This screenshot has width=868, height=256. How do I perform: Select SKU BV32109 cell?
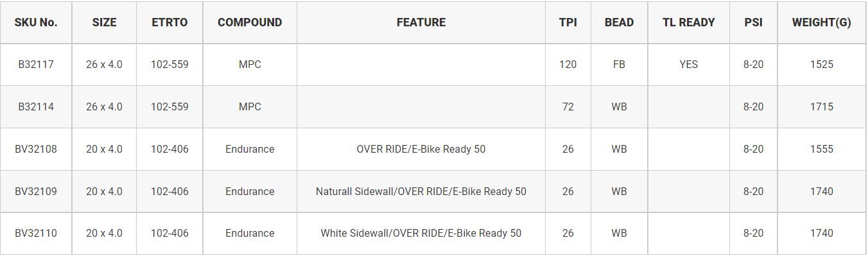[36, 192]
